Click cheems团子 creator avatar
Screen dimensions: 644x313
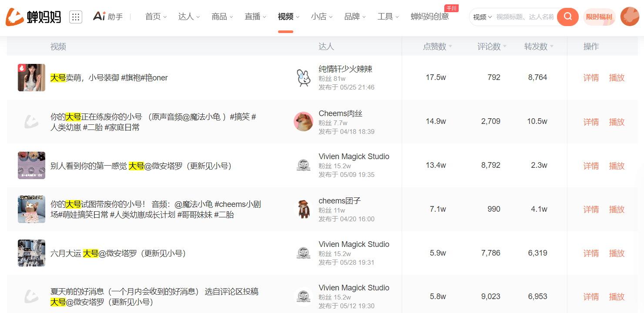point(303,209)
